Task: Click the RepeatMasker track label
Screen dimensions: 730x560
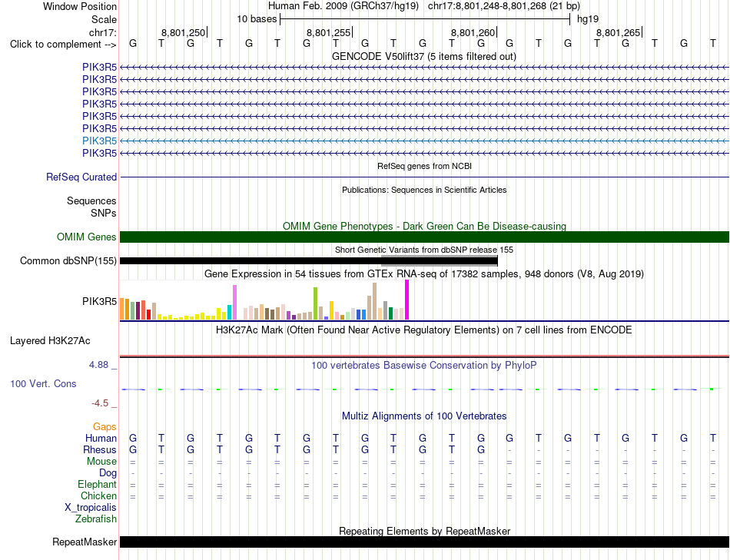Action: tap(85, 542)
